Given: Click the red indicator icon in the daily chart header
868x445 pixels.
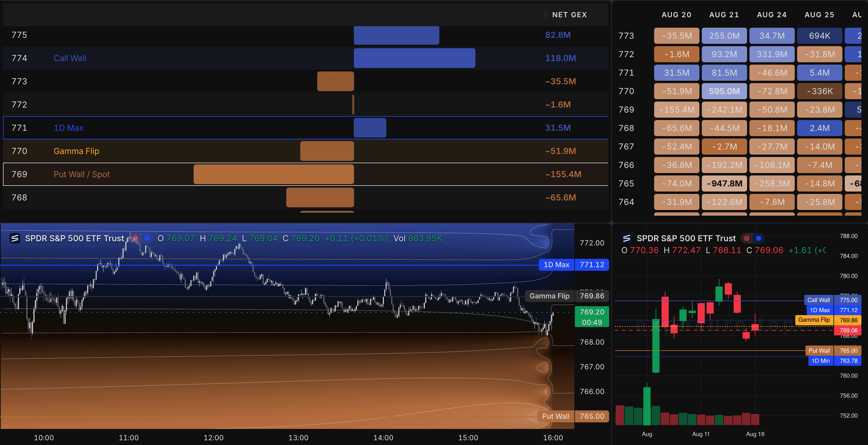Looking at the screenshot, I should [x=747, y=239].
